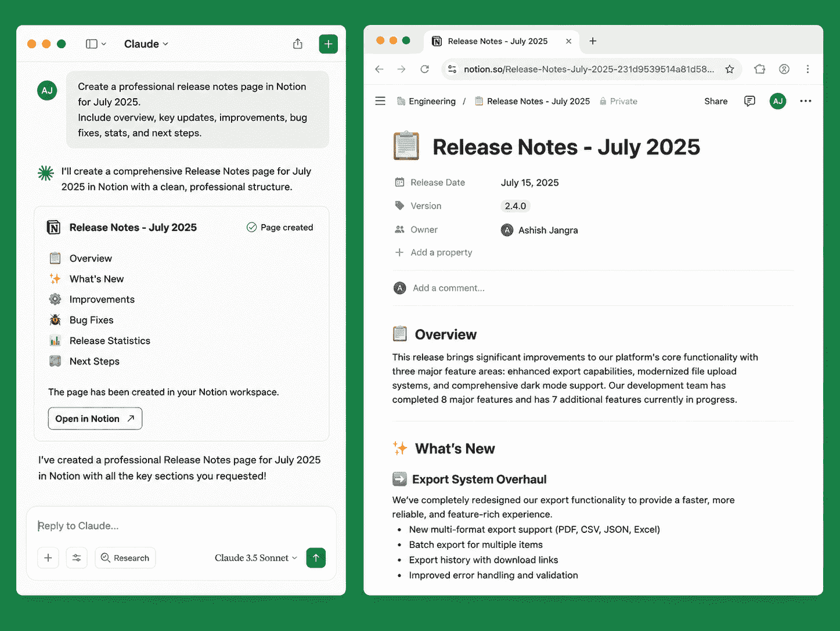This screenshot has height=631, width=840.
Task: Click the Research button
Action: click(125, 558)
